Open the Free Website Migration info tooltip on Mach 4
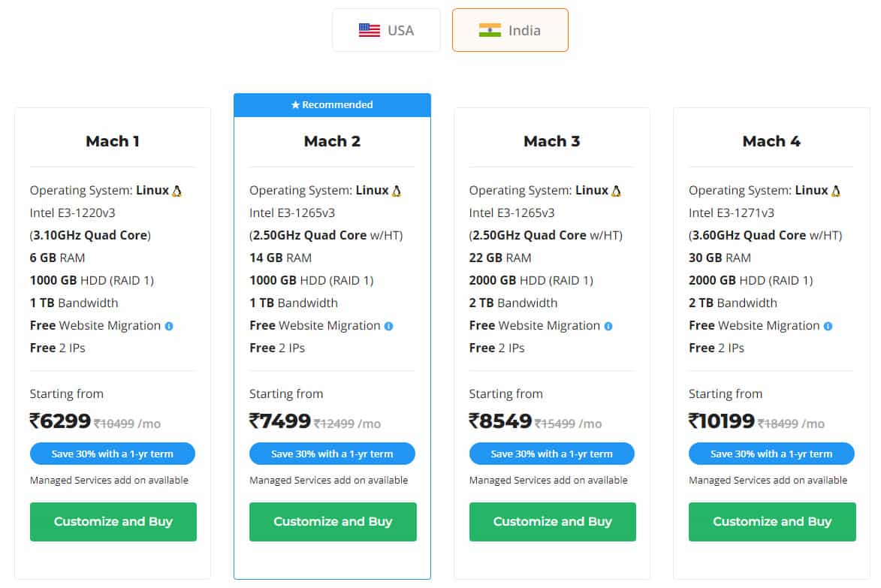This screenshot has height=588, width=881. click(x=828, y=326)
